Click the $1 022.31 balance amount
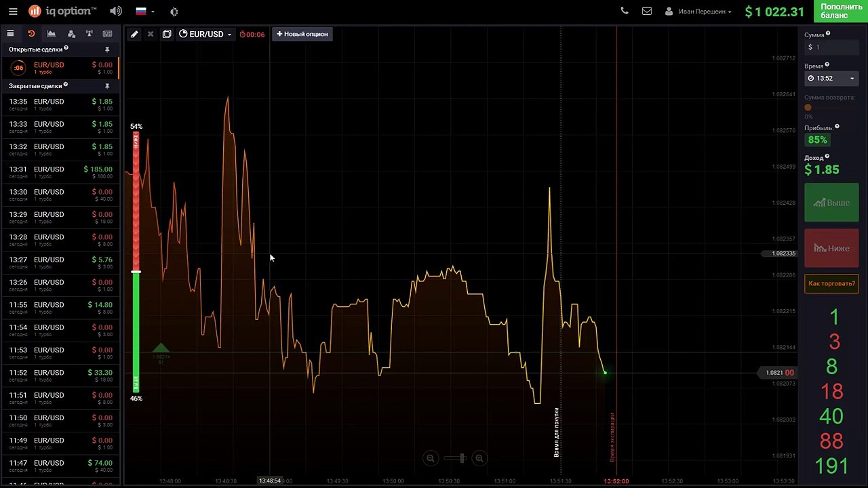 pos(774,12)
